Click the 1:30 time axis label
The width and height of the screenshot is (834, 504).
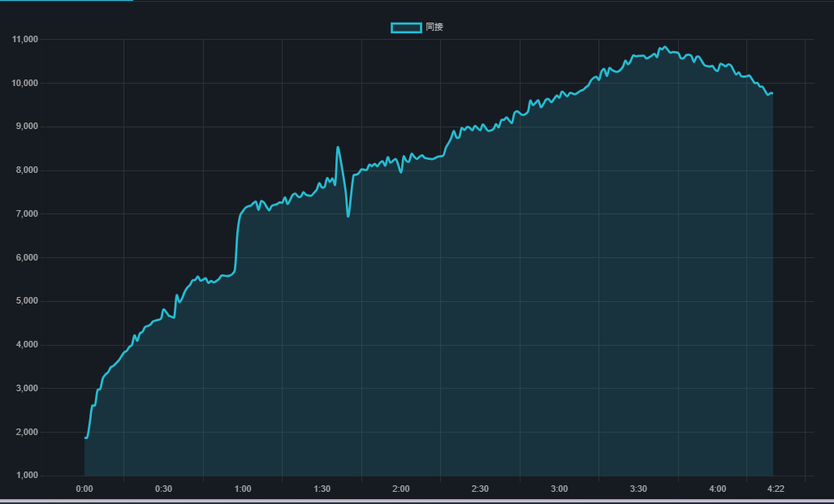[322, 489]
